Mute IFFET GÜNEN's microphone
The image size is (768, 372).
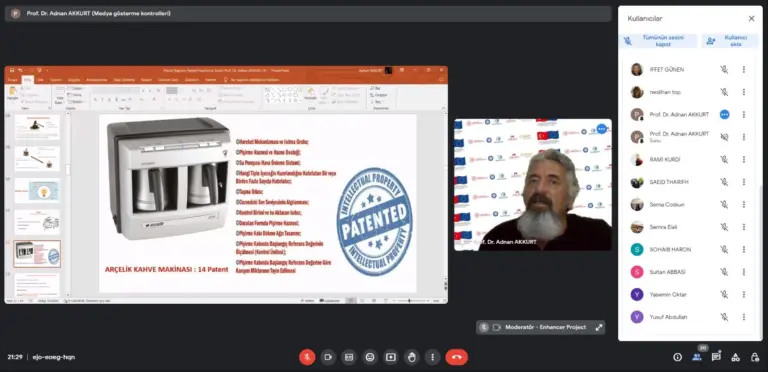[x=724, y=70]
